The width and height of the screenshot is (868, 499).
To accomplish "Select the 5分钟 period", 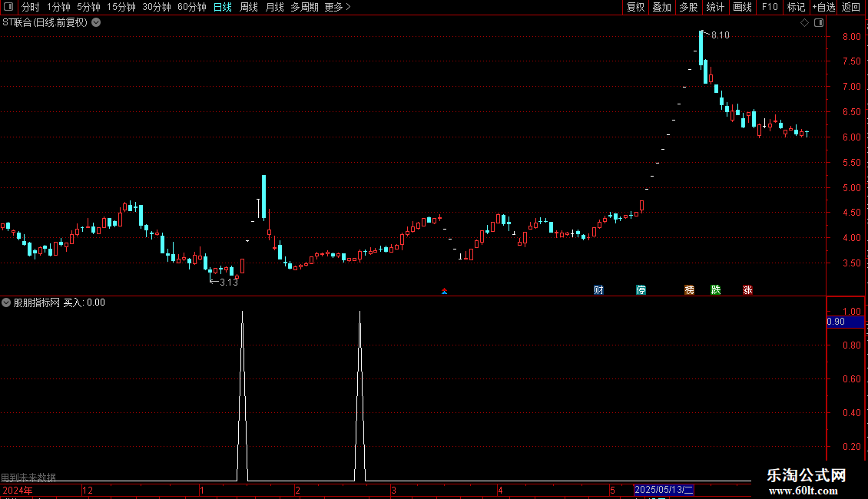I will click(88, 7).
